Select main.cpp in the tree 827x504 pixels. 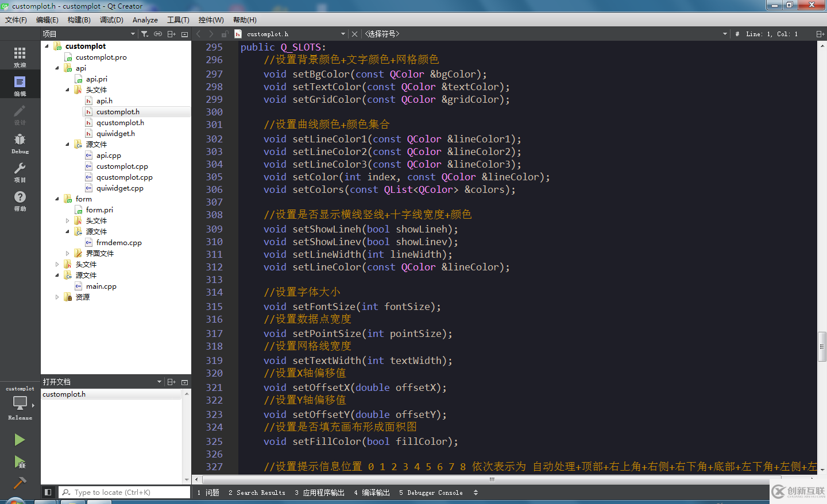(101, 286)
